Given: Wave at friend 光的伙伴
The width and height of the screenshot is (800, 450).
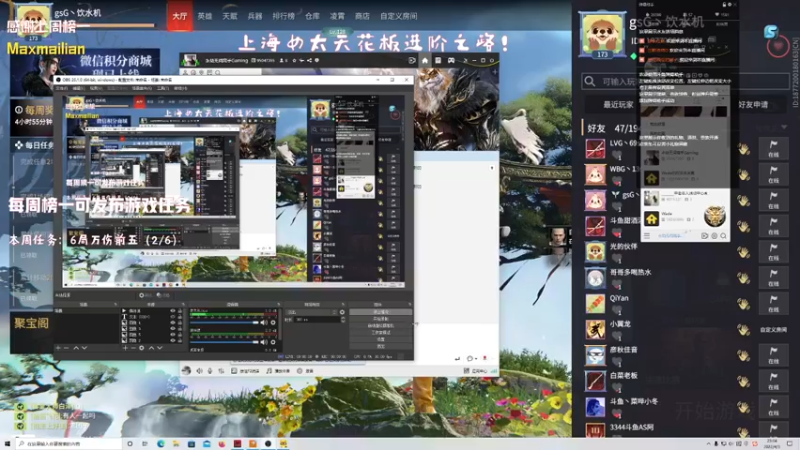Looking at the screenshot, I should click(x=744, y=252).
